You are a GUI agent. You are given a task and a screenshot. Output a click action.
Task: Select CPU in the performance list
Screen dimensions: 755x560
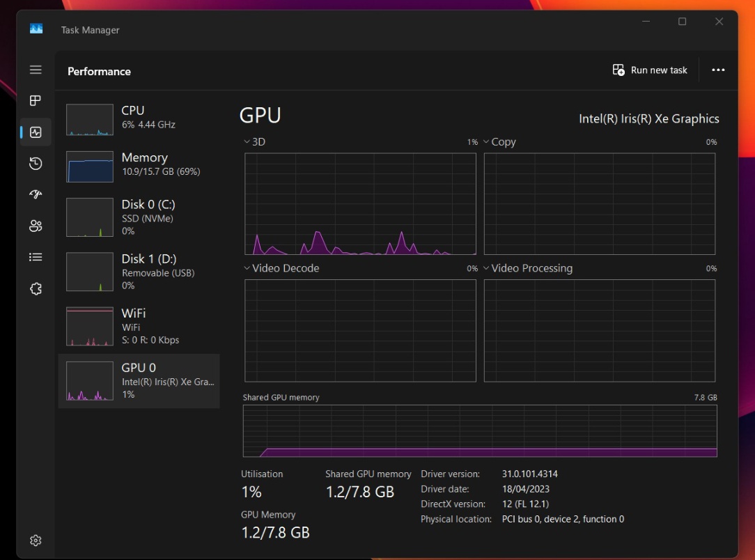coord(139,118)
